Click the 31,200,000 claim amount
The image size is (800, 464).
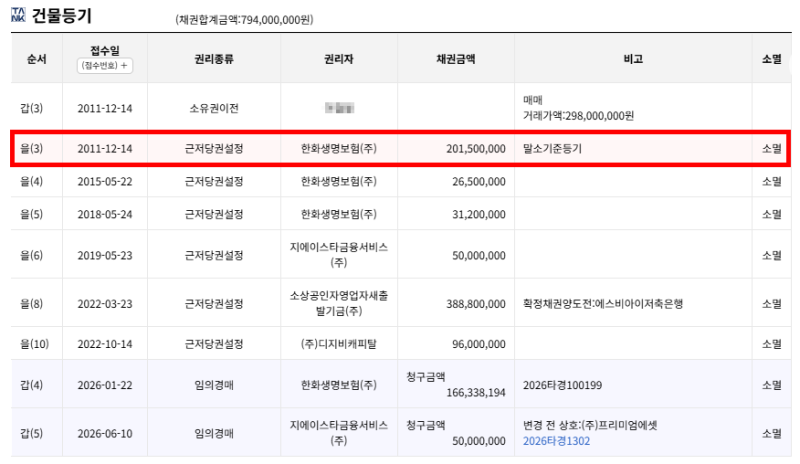click(x=479, y=214)
